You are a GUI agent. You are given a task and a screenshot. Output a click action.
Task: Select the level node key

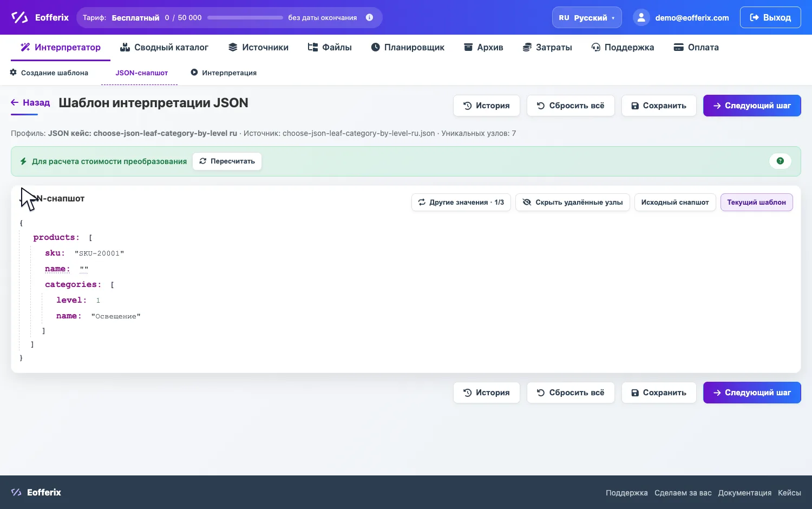(x=71, y=300)
